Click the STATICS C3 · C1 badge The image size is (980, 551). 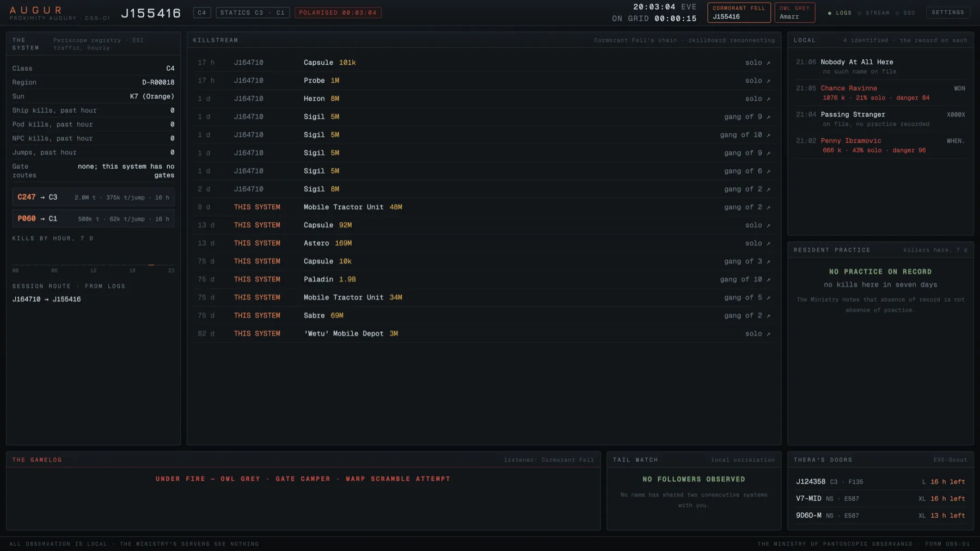(253, 13)
